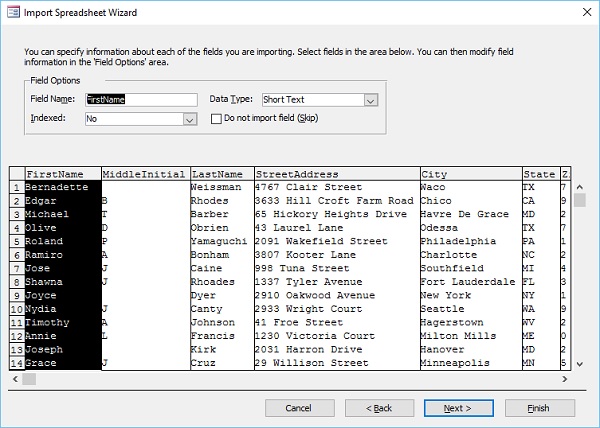Select the City column header
Image resolution: width=600 pixels, height=428 pixels.
(469, 174)
